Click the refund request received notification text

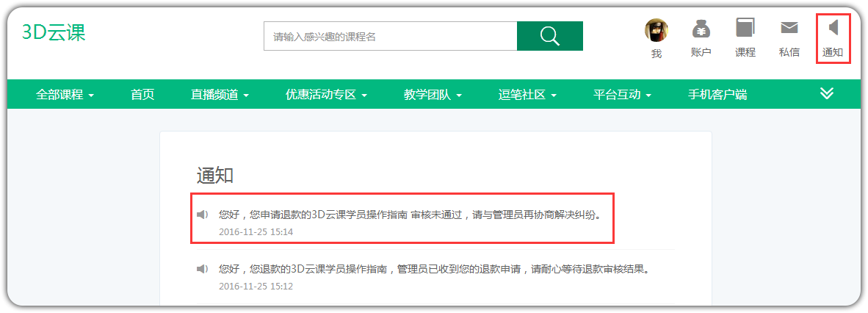433,270
